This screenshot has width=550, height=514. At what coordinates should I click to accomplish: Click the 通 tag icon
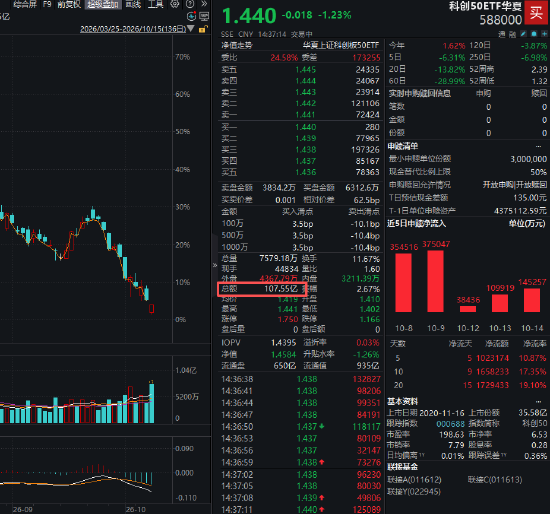pos(502,34)
